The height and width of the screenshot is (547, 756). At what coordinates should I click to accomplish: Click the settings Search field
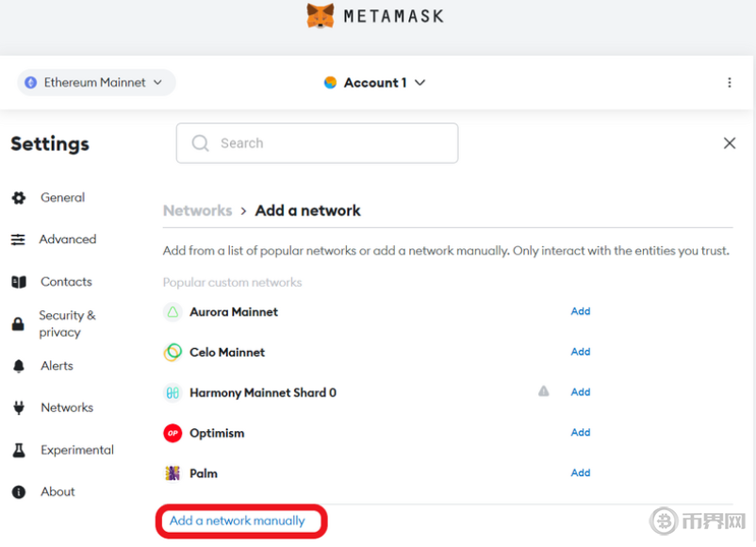[x=317, y=143]
